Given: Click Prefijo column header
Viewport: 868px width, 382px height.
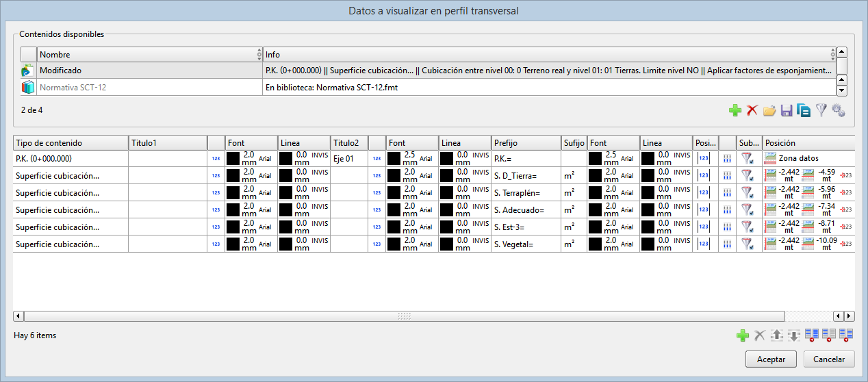Looking at the screenshot, I should [x=526, y=143].
